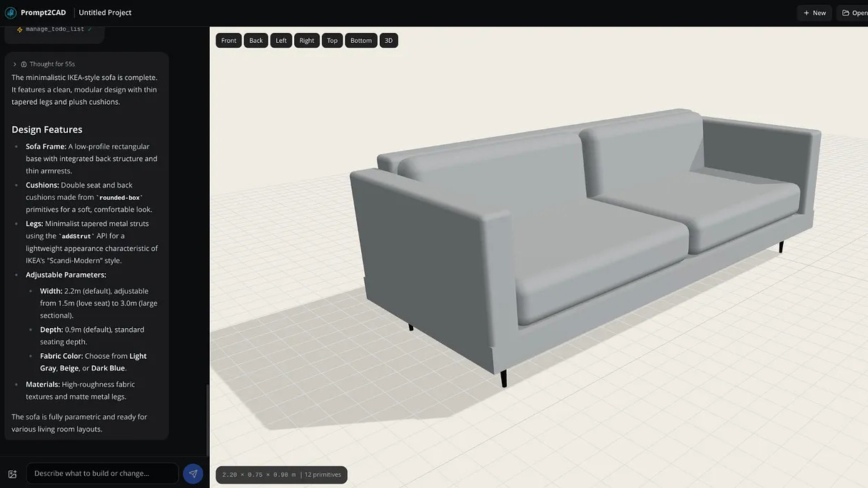Click the 'addStrut' code text
The image size is (868, 488).
[x=77, y=236]
